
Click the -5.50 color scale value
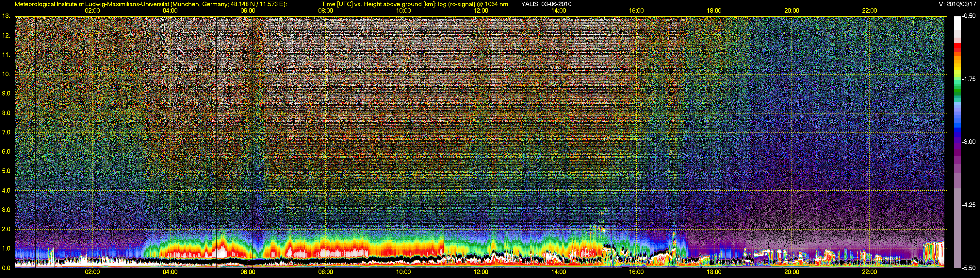click(x=969, y=268)
